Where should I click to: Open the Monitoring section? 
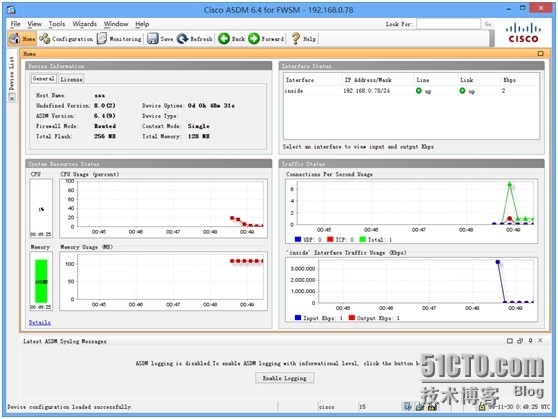(119, 38)
